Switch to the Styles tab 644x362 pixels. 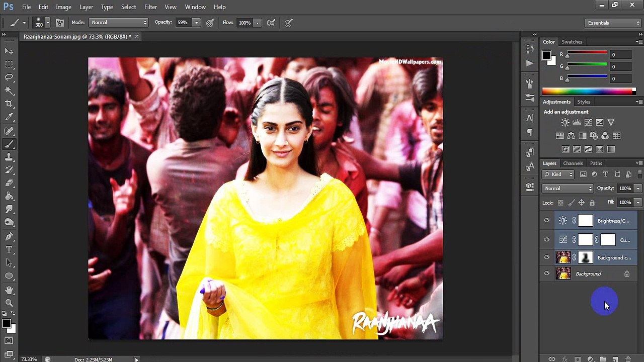pyautogui.click(x=584, y=102)
